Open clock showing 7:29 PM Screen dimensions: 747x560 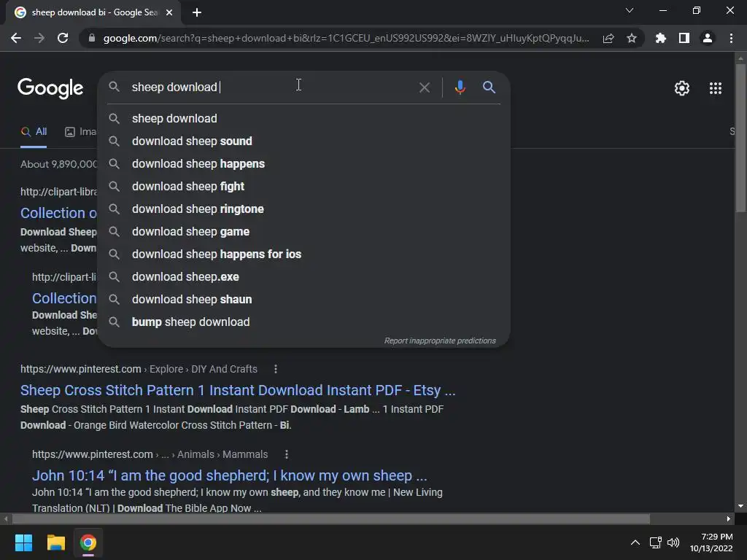click(x=711, y=542)
